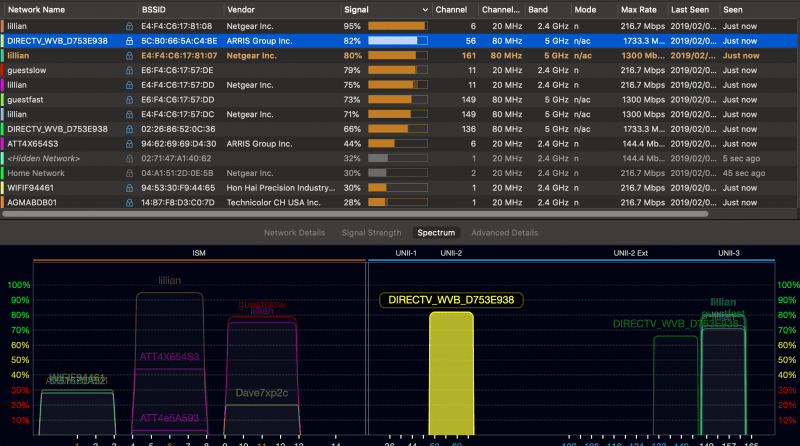Click the color marker beside guestslow
800x446 pixels.
point(2,70)
